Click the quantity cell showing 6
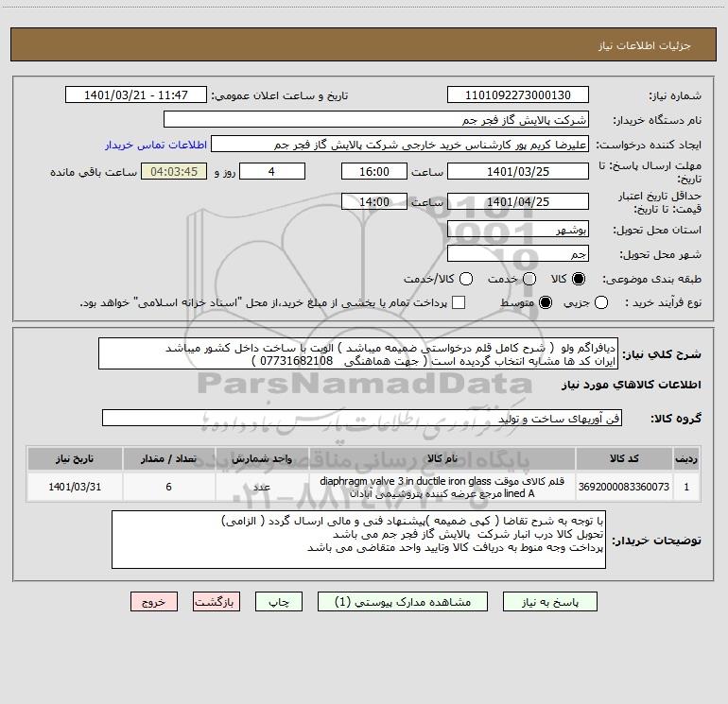728x704 pixels. click(x=168, y=487)
